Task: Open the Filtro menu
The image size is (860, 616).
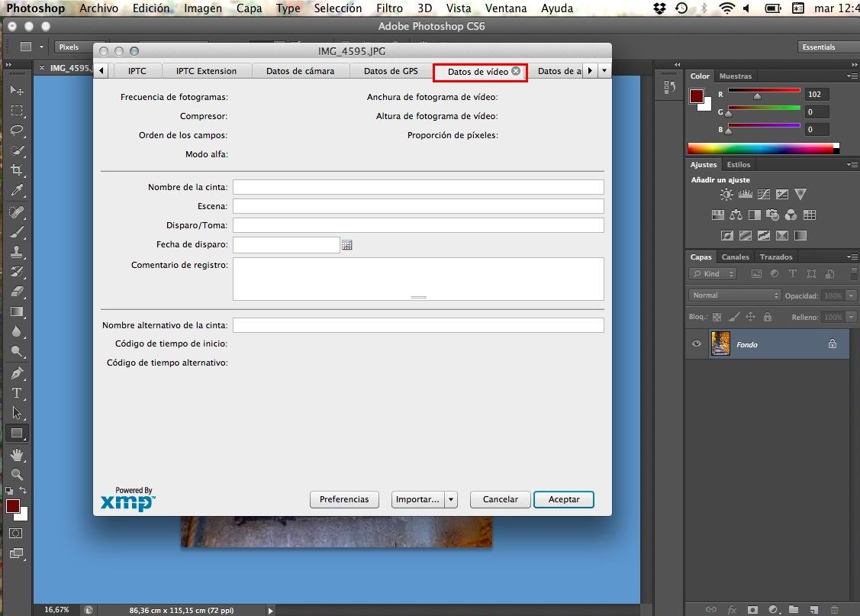Action: tap(389, 8)
